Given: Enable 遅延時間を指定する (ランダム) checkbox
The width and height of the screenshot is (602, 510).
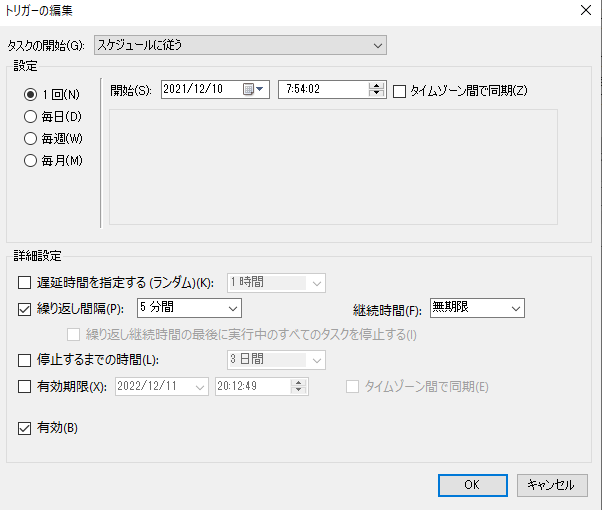Looking at the screenshot, I should pyautogui.click(x=25, y=283).
